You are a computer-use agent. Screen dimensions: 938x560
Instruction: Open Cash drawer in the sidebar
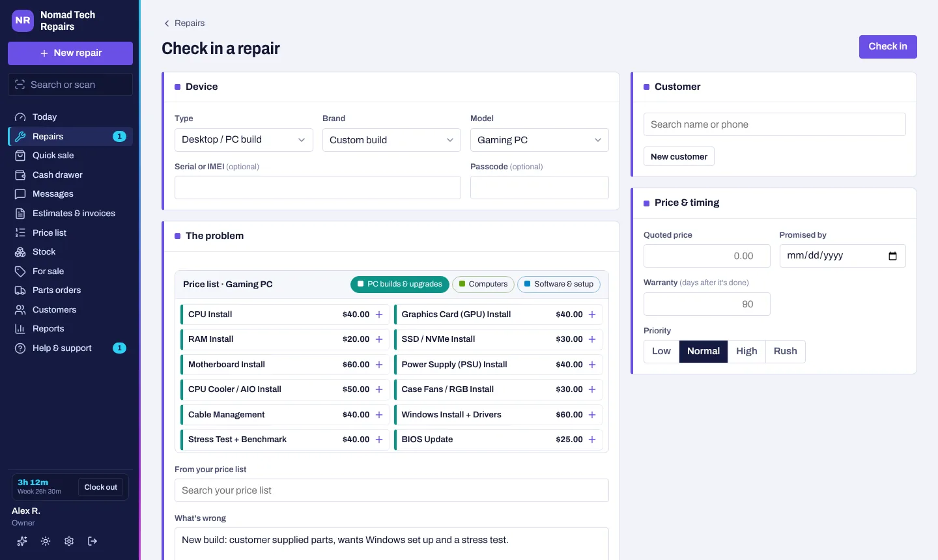click(x=70, y=175)
